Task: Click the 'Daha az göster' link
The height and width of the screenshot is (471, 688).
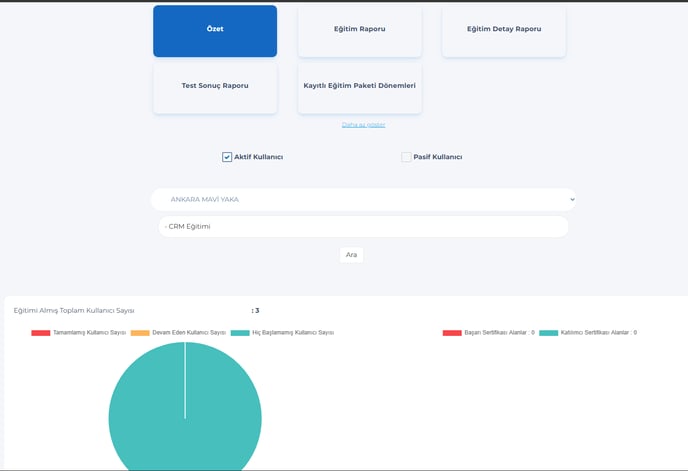Action: 363,125
